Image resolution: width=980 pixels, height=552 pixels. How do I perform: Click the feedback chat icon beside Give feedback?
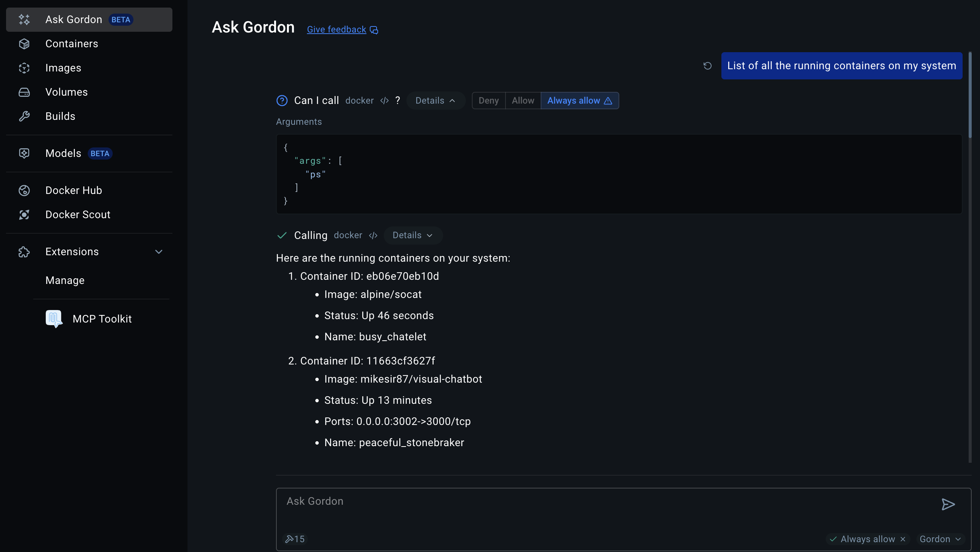[374, 29]
